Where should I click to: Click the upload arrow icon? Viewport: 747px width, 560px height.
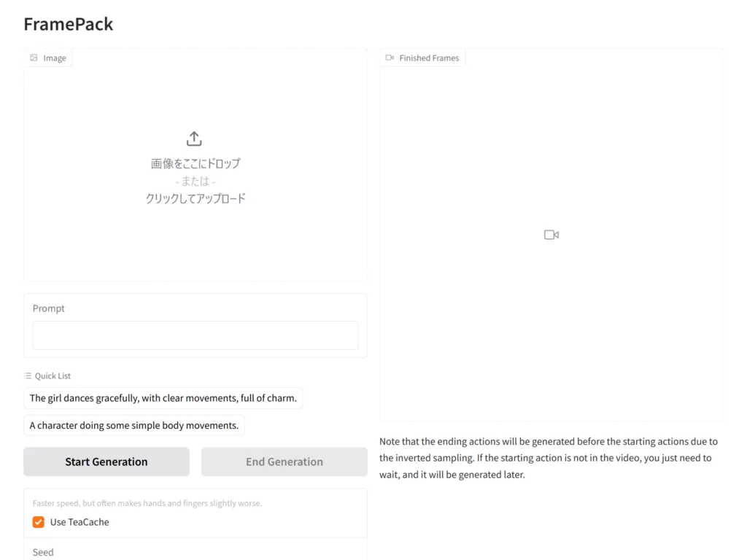194,139
